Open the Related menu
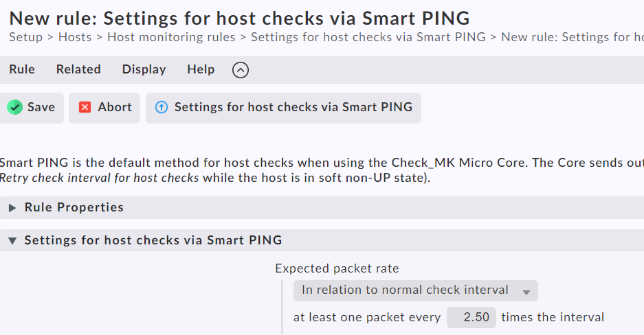 click(x=78, y=69)
